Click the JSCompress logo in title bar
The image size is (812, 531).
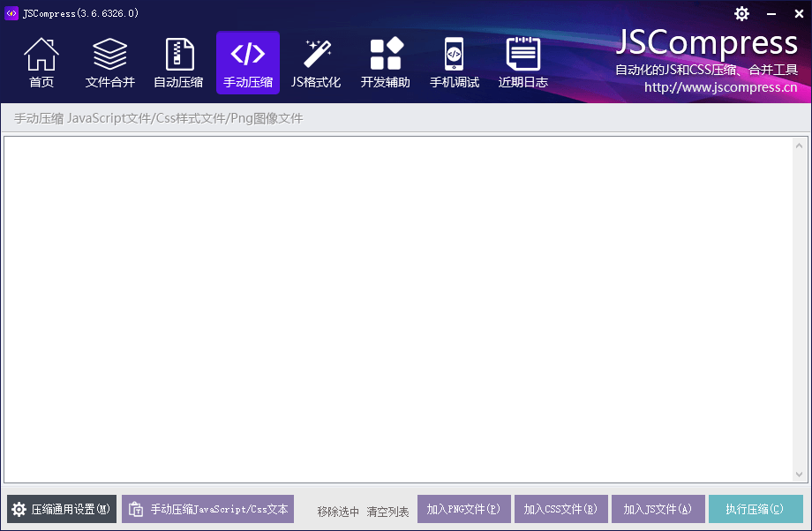[12, 13]
